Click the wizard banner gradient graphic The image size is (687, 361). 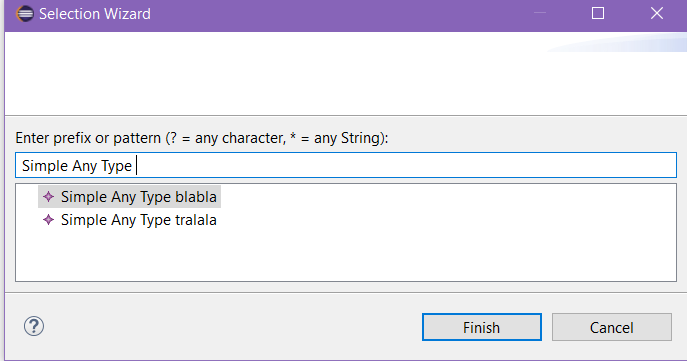tap(618, 42)
